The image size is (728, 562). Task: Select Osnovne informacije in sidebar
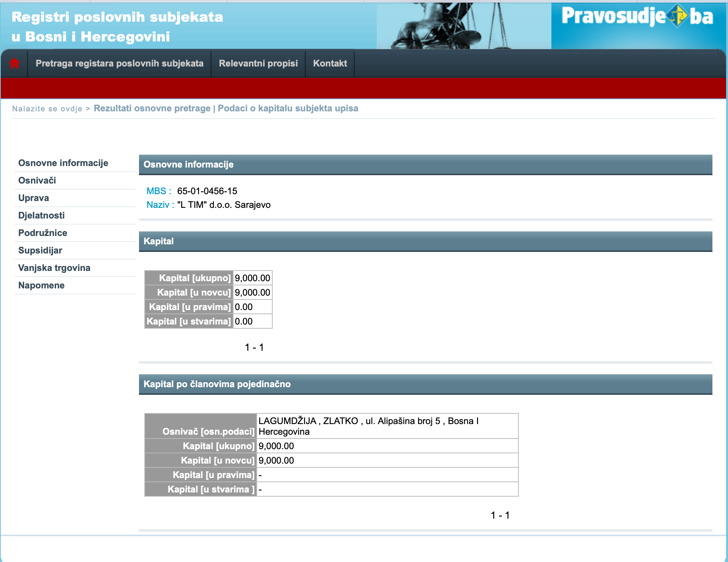[63, 163]
